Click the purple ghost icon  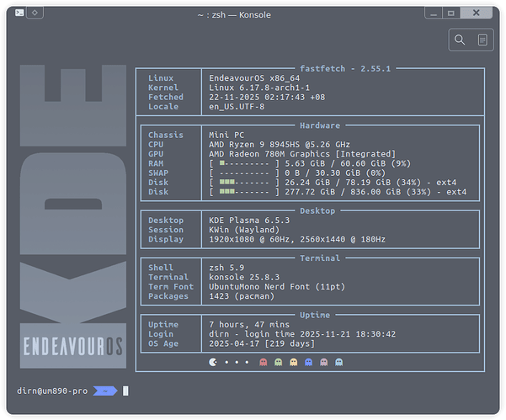[323, 362]
